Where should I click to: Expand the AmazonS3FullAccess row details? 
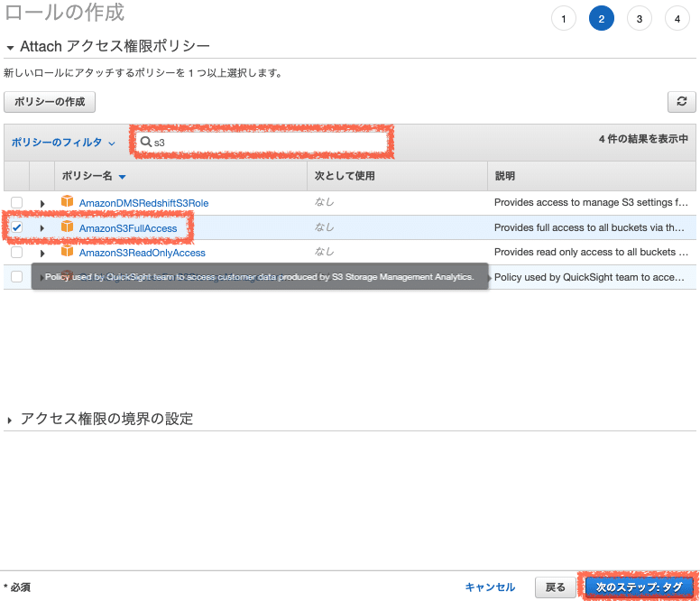pos(42,228)
